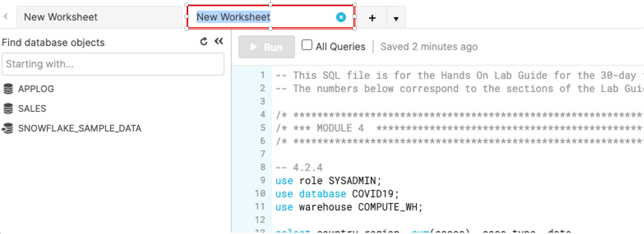This screenshot has height=234, width=644.
Task: Expand the SNOWFLAKE_SAMPLE_DATA database entry
Action: (80, 129)
